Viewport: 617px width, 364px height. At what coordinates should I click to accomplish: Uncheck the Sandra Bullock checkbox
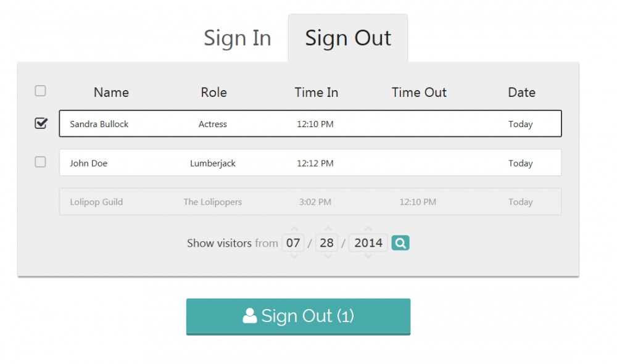pyautogui.click(x=41, y=123)
